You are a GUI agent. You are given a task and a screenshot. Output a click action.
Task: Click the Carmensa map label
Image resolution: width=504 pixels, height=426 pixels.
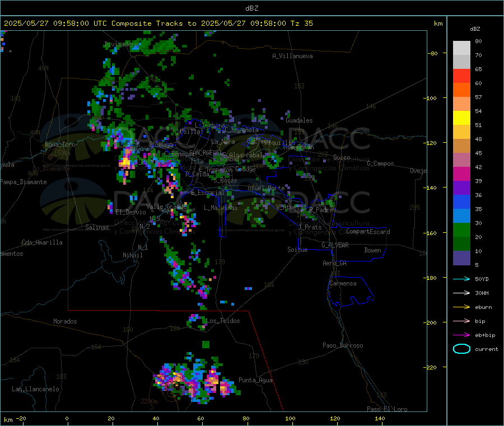(343, 284)
